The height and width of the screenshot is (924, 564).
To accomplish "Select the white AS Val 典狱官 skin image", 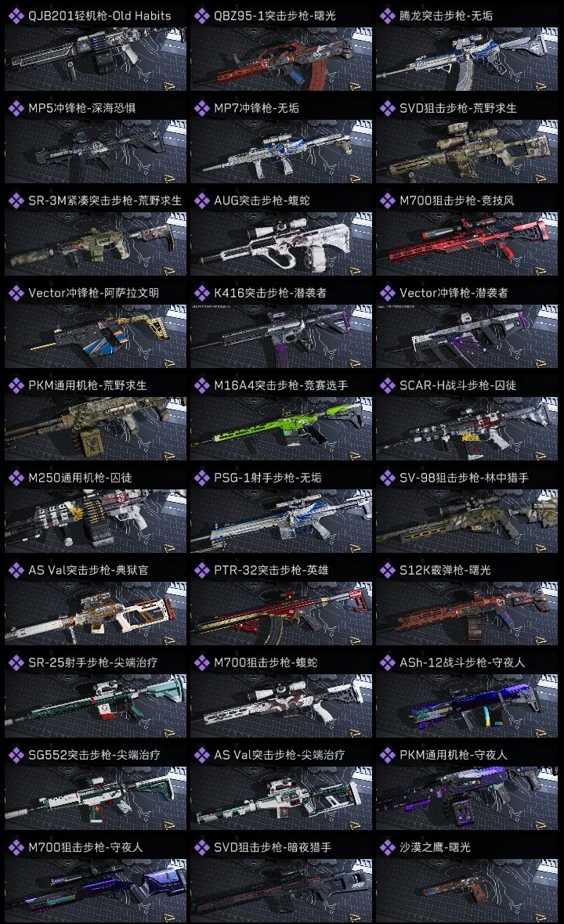I will pos(96,613).
